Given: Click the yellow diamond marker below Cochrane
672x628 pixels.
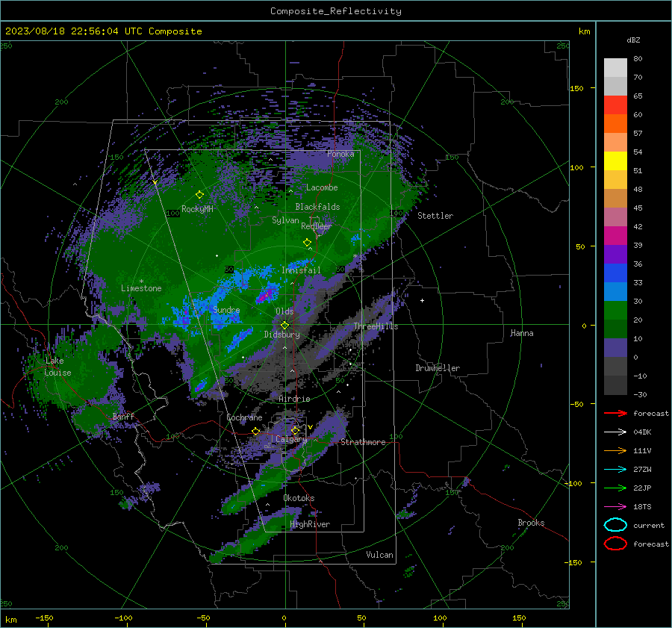Looking at the screenshot, I should (255, 432).
